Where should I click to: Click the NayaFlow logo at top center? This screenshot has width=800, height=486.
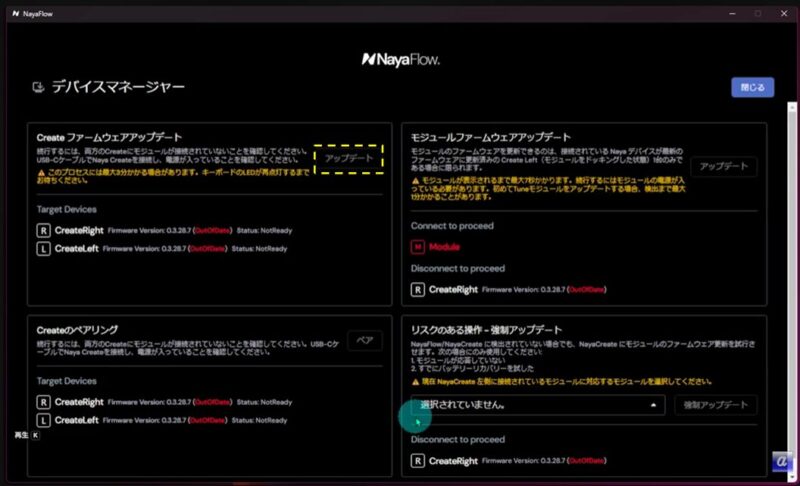[399, 59]
